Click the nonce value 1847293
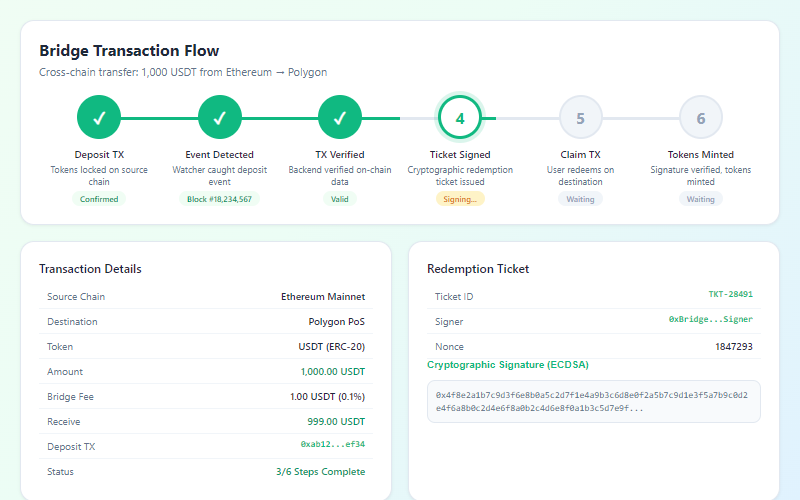This screenshot has width=800, height=500. click(x=734, y=346)
